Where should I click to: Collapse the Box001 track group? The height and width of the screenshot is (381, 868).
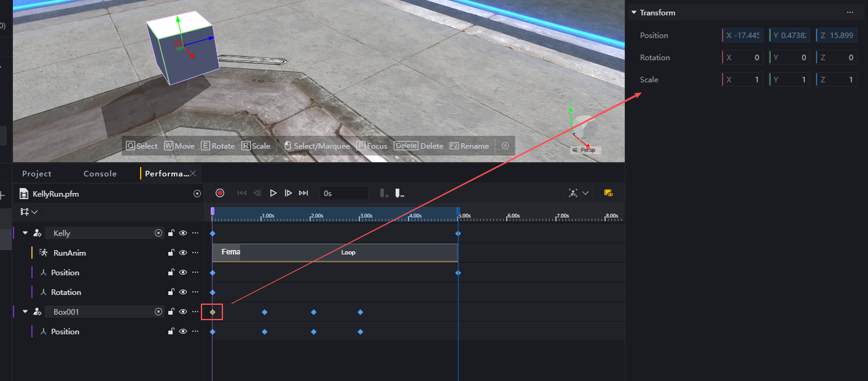coord(25,312)
